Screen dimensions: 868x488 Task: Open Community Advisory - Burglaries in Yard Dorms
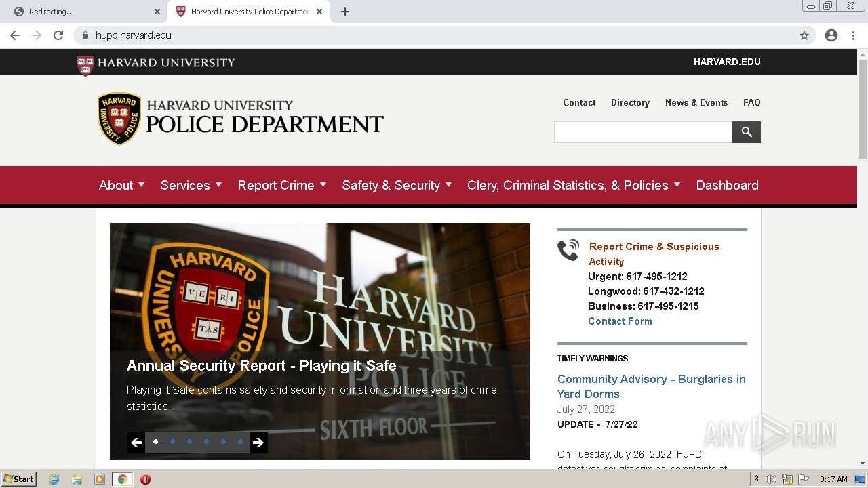[651, 386]
